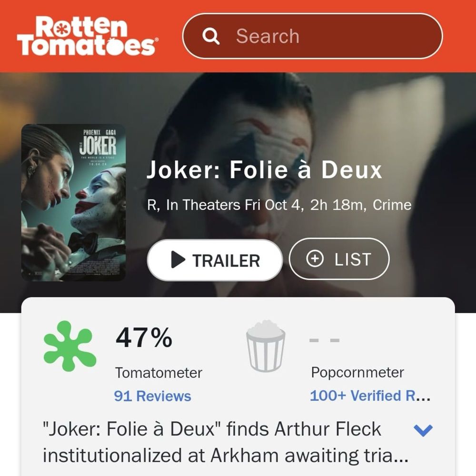Viewport: 476px width, 476px height.
Task: Click the LIST button text label
Action: [x=353, y=259]
